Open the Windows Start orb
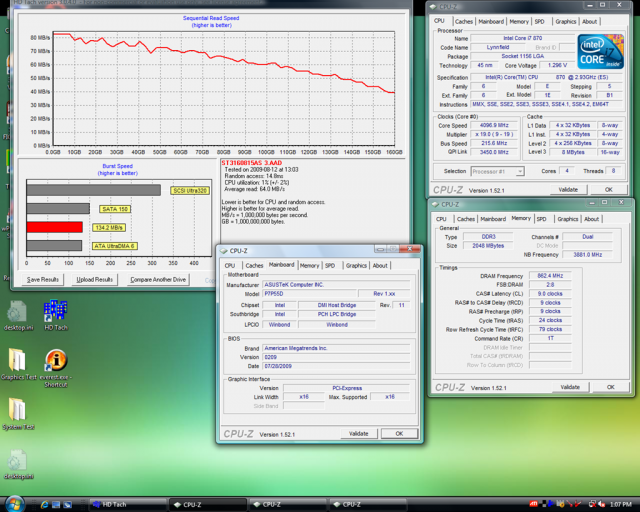This screenshot has height=512, width=640. pyautogui.click(x=14, y=505)
